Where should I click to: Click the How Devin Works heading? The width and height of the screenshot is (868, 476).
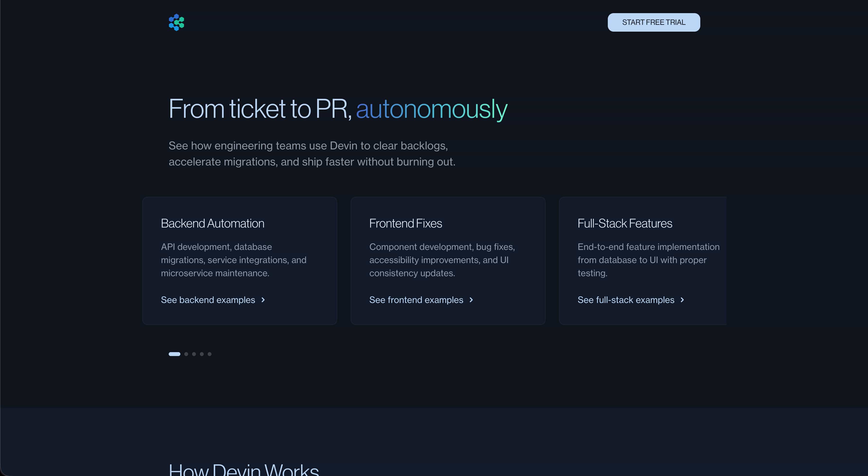click(x=244, y=469)
